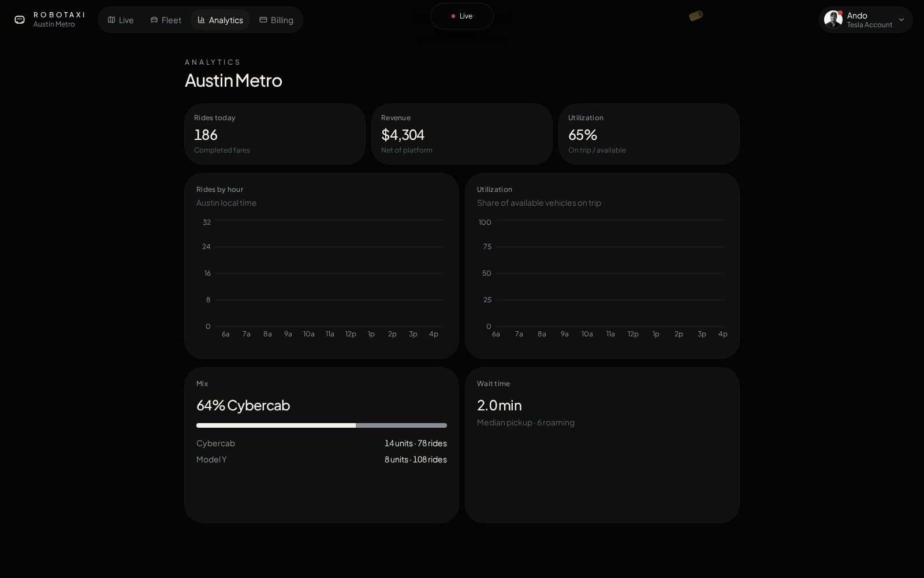Click the 12p label on Rides by hour axis

351,334
